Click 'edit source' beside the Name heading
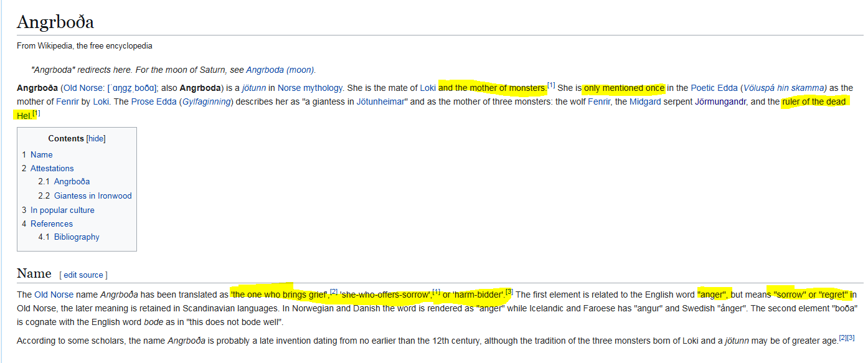 [x=83, y=275]
